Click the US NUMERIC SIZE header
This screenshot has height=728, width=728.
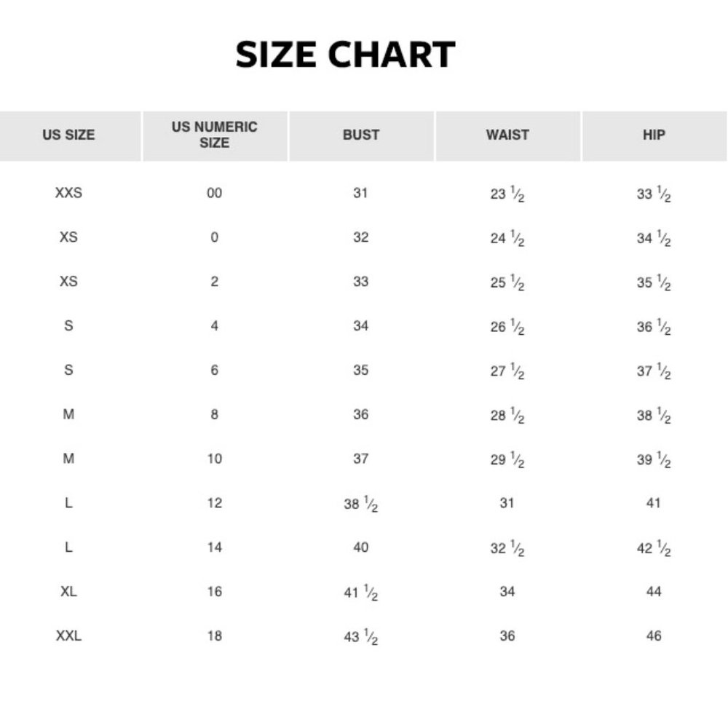(215, 135)
